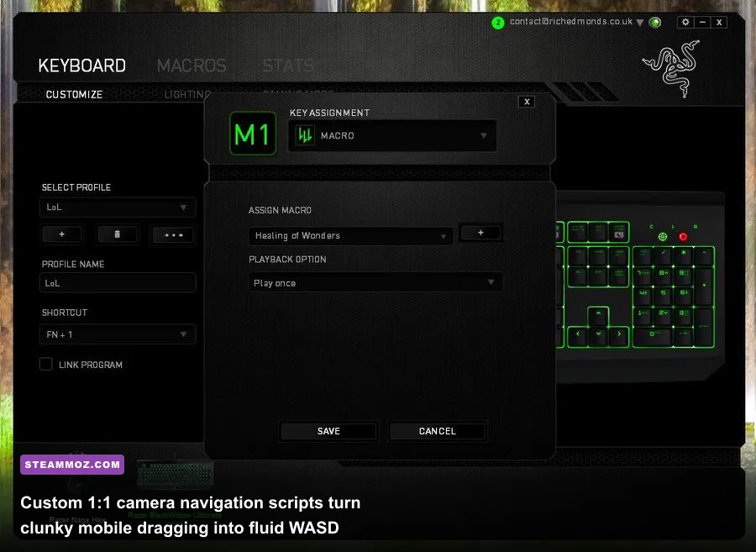This screenshot has height=552, width=756.
Task: Open the LIGHTING sub-tab
Action: (x=187, y=94)
